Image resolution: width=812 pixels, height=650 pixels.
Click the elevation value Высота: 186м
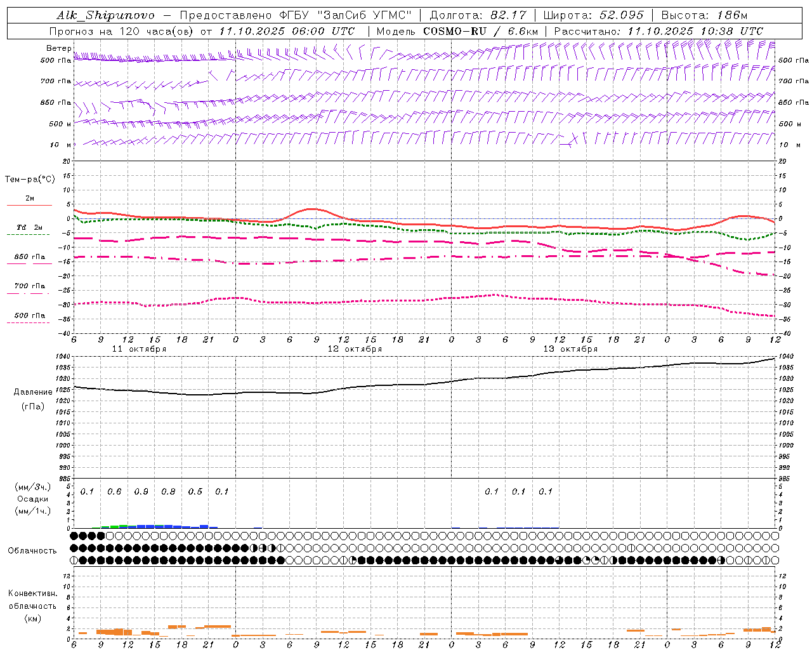point(704,15)
